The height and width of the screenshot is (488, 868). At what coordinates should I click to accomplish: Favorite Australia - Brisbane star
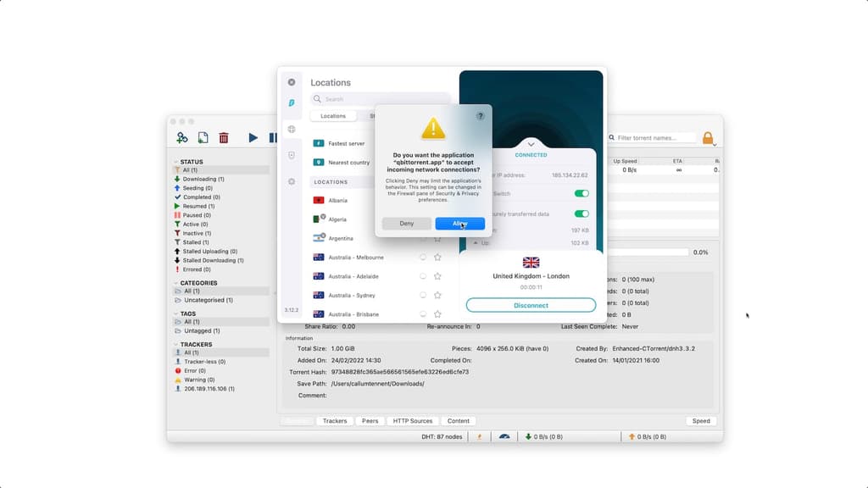(437, 313)
